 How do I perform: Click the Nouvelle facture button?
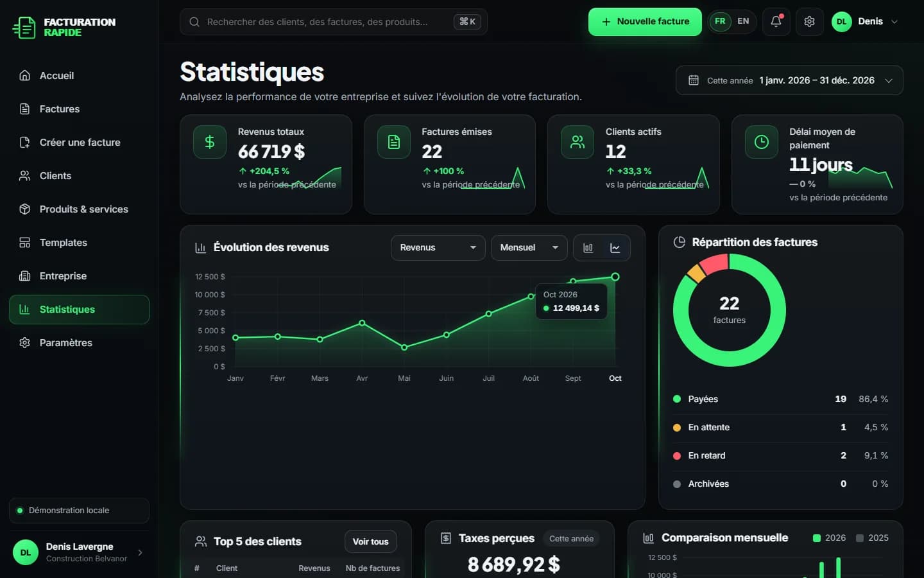point(645,22)
